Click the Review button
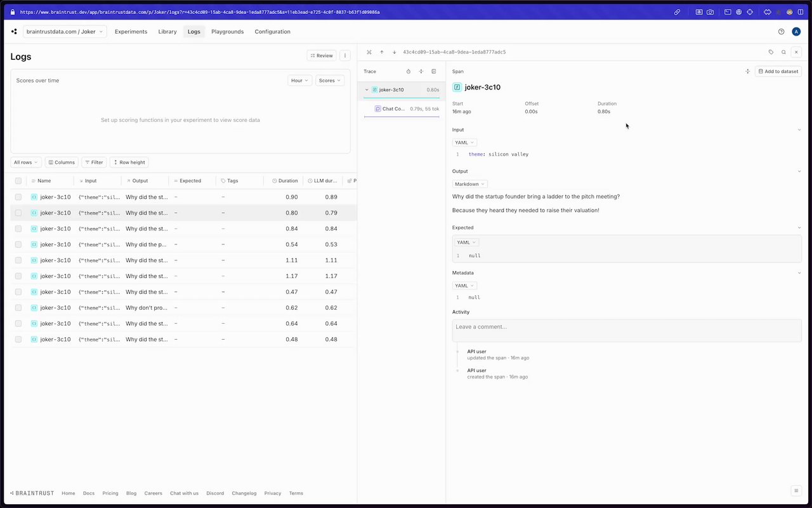This screenshot has height=508, width=812. (322, 56)
